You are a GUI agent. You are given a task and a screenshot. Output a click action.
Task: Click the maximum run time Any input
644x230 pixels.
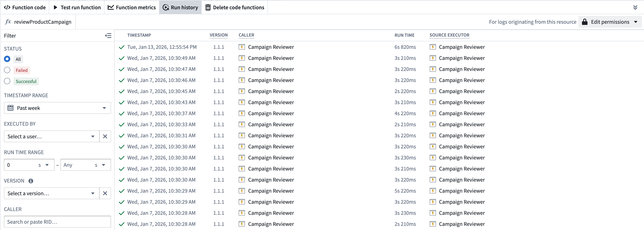[77, 165]
